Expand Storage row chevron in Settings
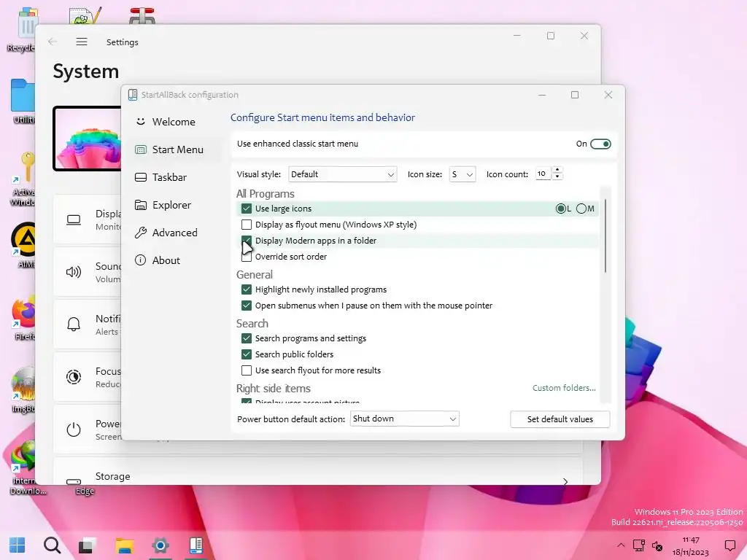The height and width of the screenshot is (560, 747). [x=565, y=481]
